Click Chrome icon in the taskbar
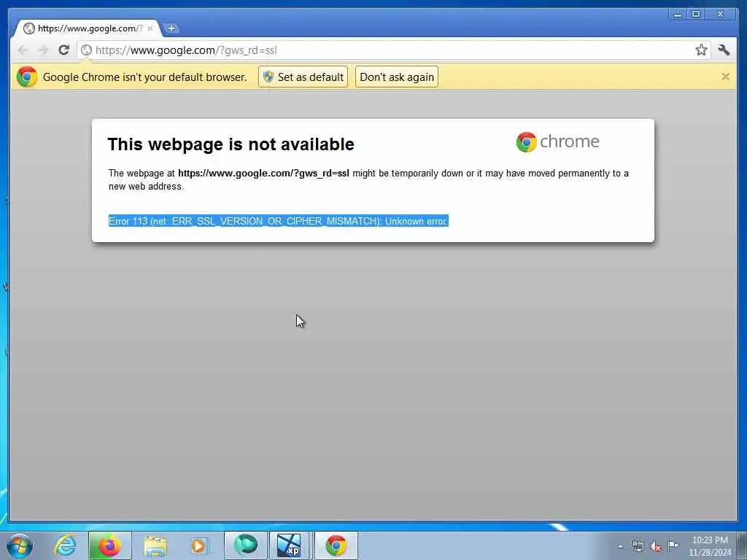 tap(336, 545)
